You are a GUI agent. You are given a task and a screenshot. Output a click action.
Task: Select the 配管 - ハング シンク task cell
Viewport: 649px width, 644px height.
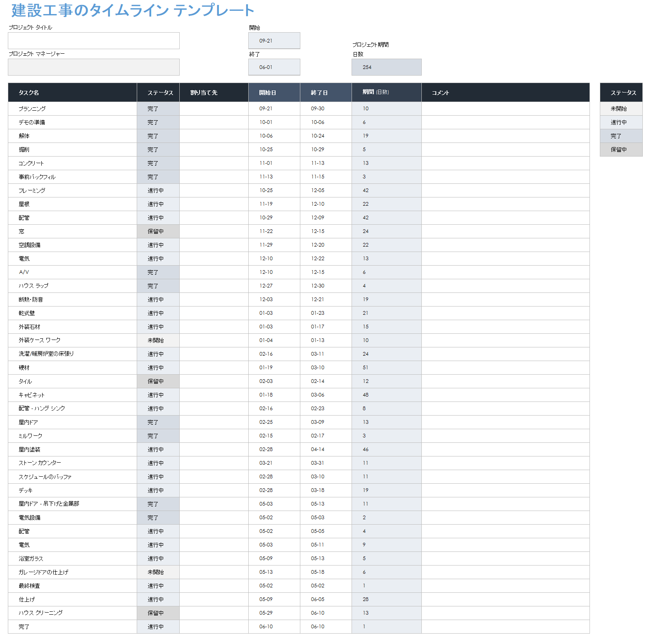coord(73,409)
